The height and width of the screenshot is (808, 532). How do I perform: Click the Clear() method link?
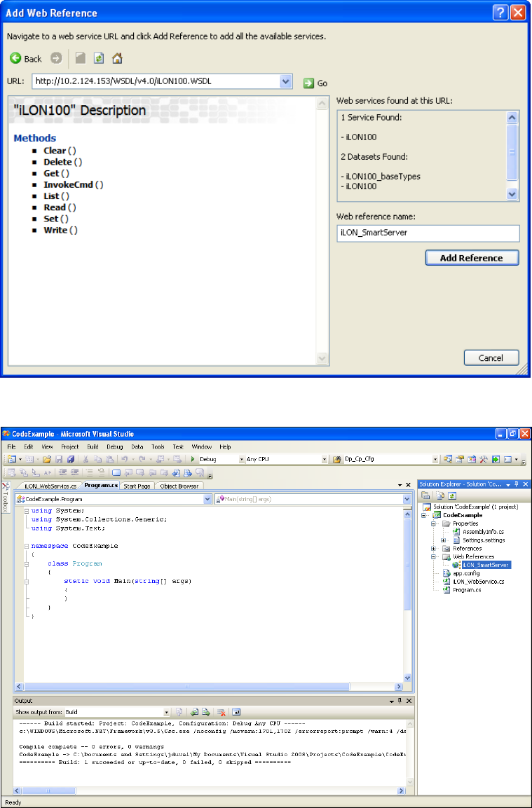60,151
